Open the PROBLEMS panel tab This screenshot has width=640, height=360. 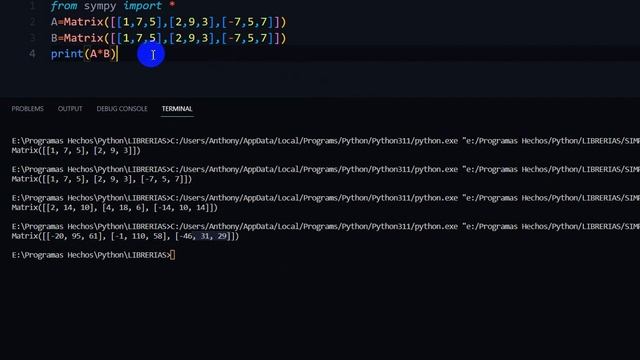(27, 109)
